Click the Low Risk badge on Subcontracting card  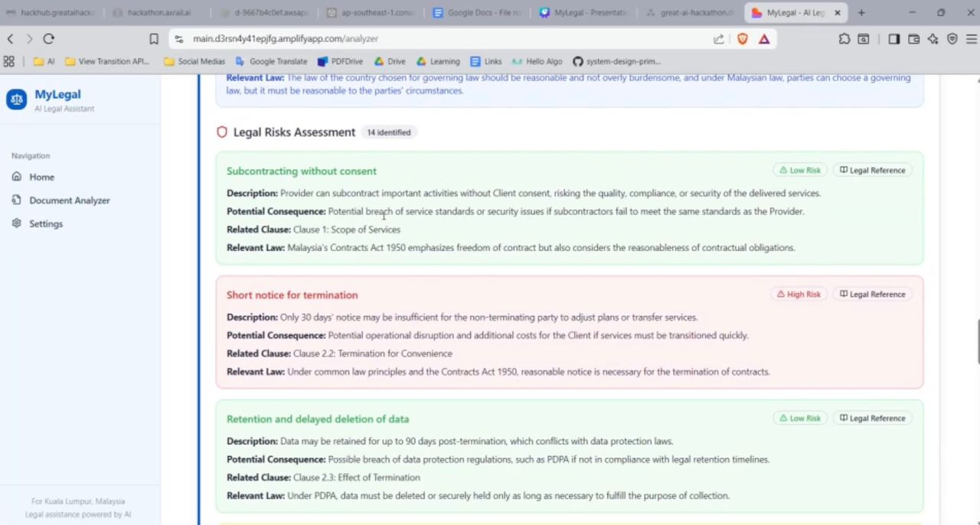point(799,170)
